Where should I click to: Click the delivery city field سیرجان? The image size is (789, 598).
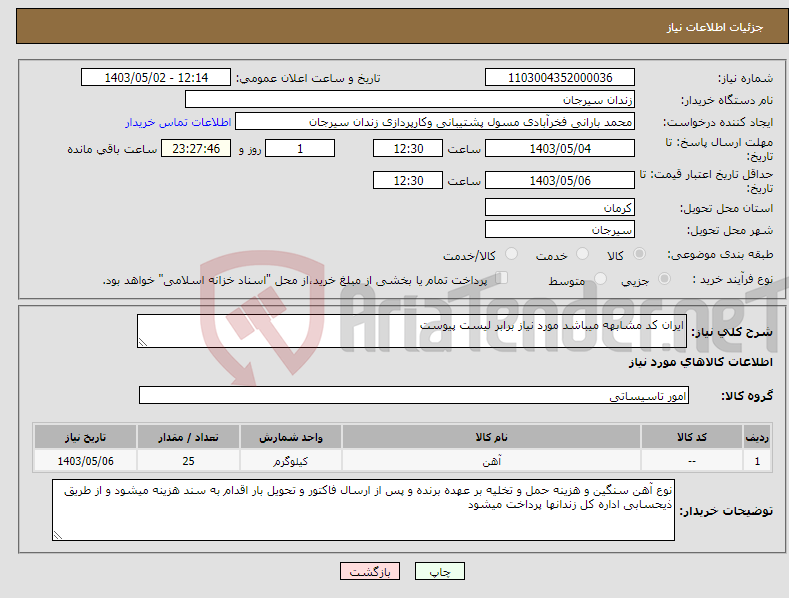coord(560,230)
